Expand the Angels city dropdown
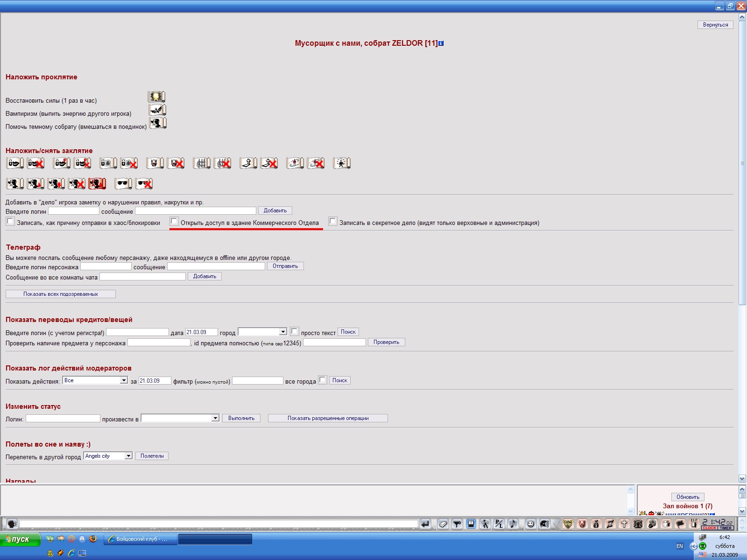Viewport: 747px width, 560px height. coord(108,456)
